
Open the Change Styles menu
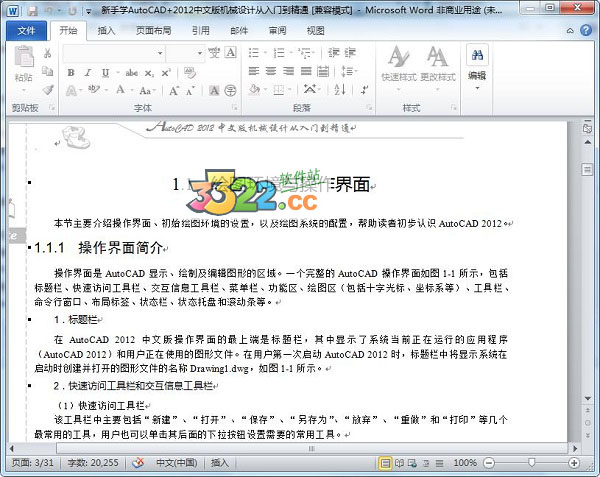point(438,69)
